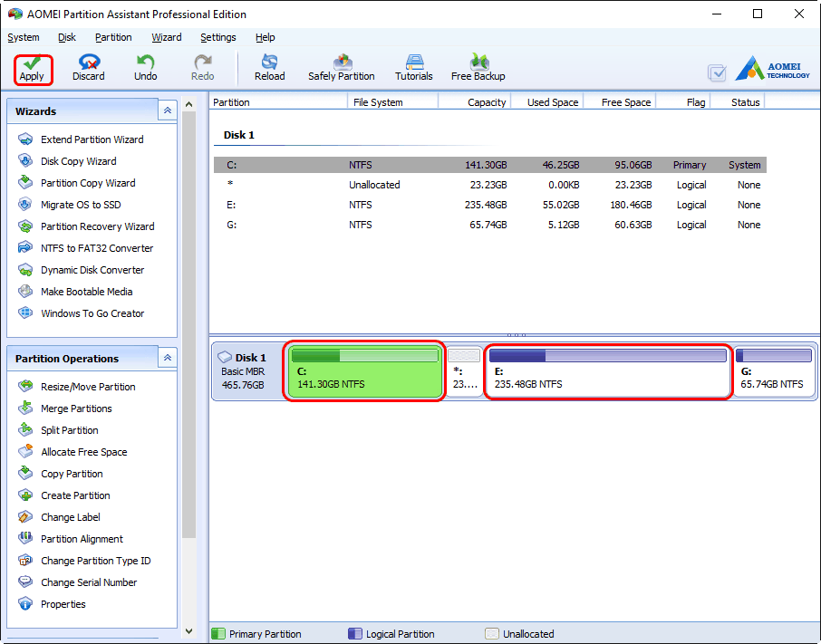The image size is (821, 644).
Task: Open Partition Copy Wizard
Action: (76, 183)
